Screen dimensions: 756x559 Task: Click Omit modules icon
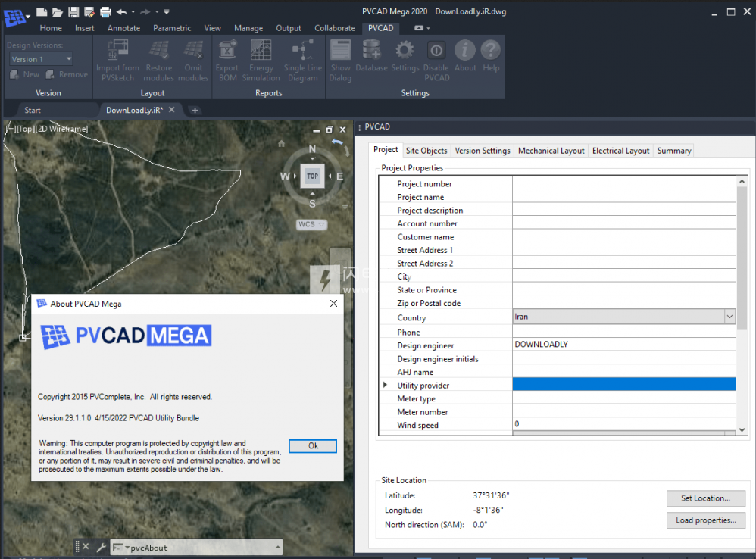(x=193, y=50)
